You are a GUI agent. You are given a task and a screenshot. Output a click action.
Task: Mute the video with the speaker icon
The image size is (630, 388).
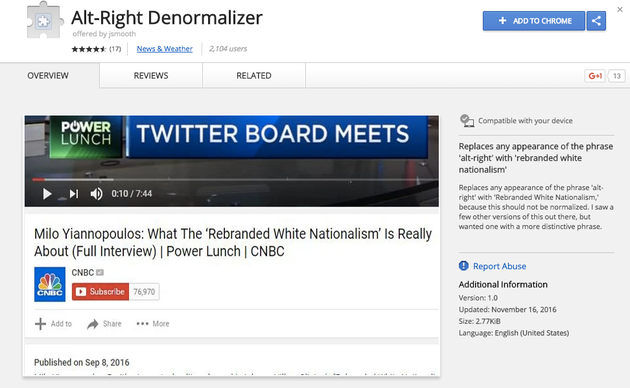tap(96, 194)
